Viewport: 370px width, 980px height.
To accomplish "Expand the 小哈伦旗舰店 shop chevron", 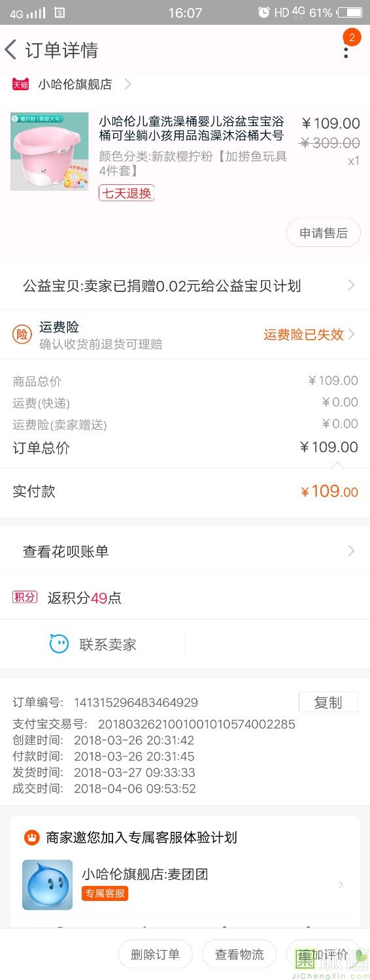I will point(128,84).
